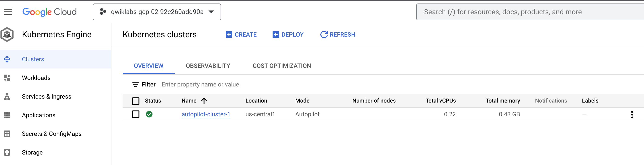Click the Name sort arrow

coord(204,100)
